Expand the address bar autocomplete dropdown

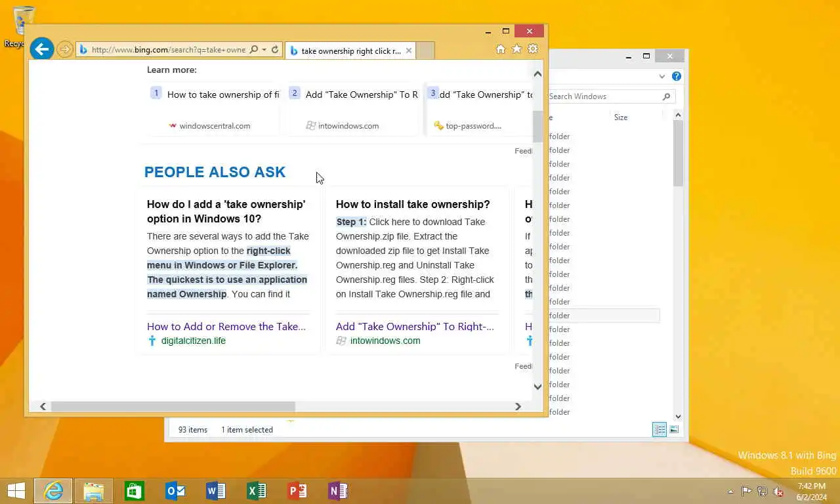point(264,49)
